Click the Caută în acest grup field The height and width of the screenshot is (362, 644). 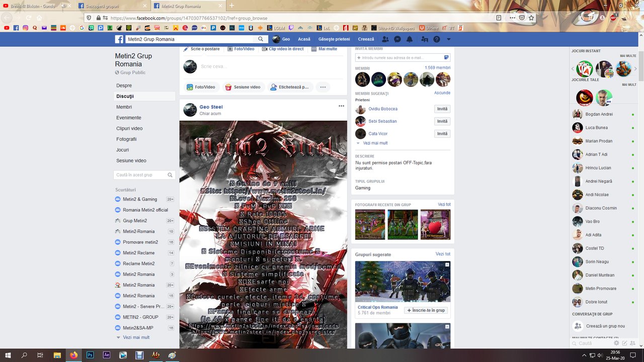140,175
